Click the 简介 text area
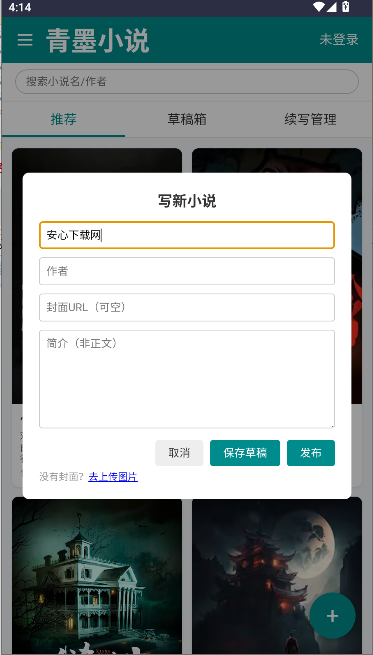 [x=187, y=379]
